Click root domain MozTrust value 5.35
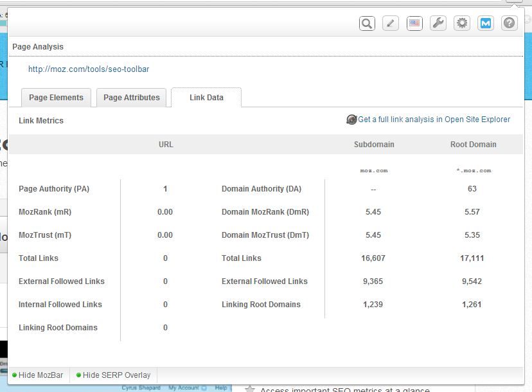 472,235
